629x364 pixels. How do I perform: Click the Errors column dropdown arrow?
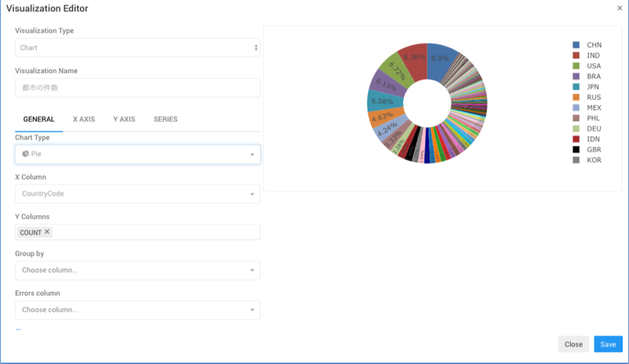252,310
